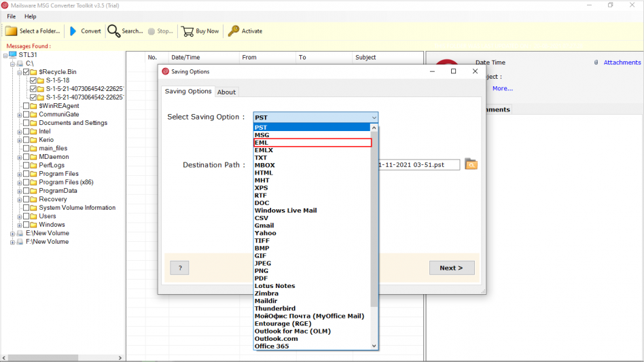Choose Windows Live Mail from the list
This screenshot has width=644, height=362.
pyautogui.click(x=312, y=210)
